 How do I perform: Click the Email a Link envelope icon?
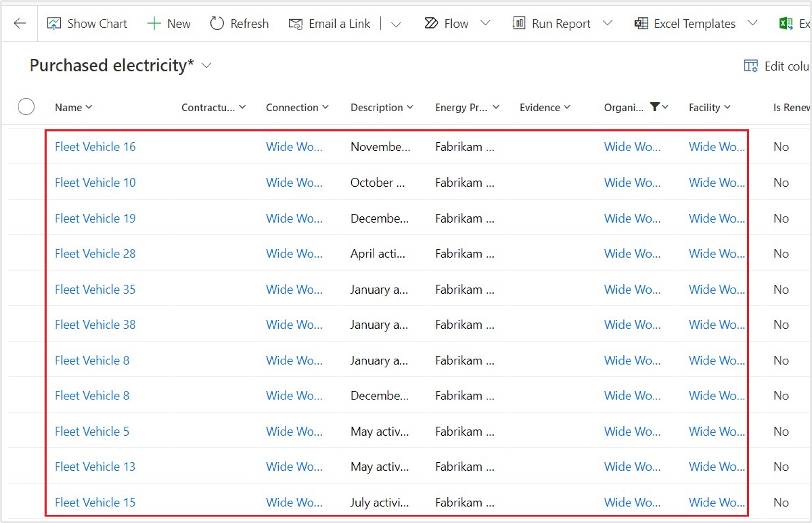295,24
